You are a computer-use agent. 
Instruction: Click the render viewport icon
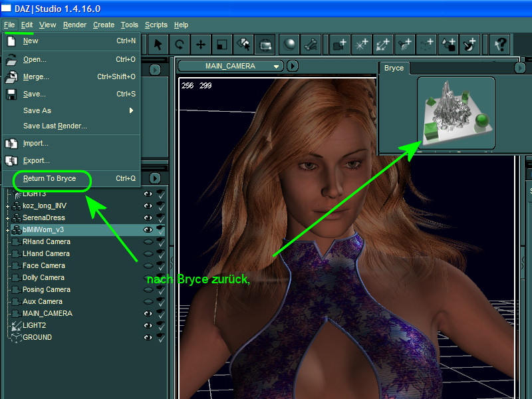pyautogui.click(x=265, y=45)
